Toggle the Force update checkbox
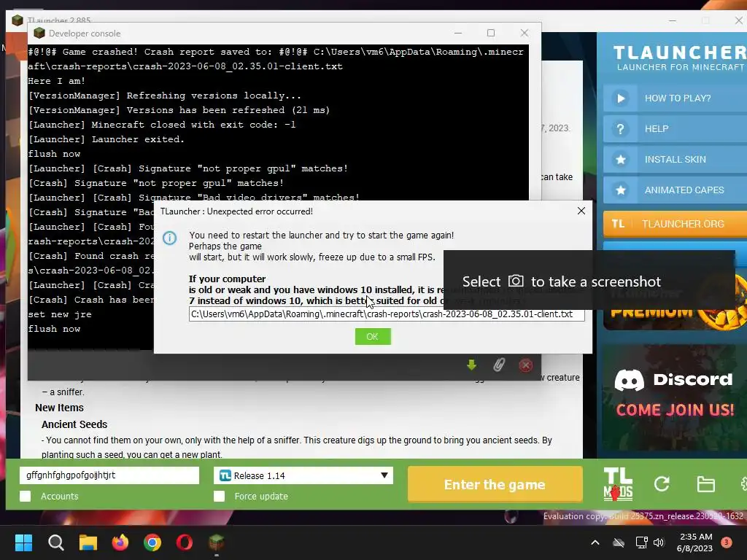 (x=219, y=496)
